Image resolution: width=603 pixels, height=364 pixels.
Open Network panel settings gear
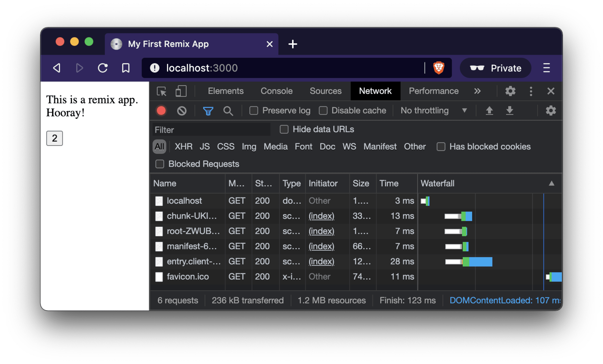(551, 111)
